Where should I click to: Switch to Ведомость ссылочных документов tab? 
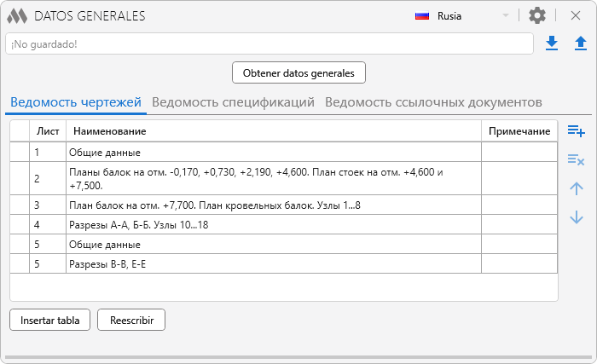coord(433,102)
